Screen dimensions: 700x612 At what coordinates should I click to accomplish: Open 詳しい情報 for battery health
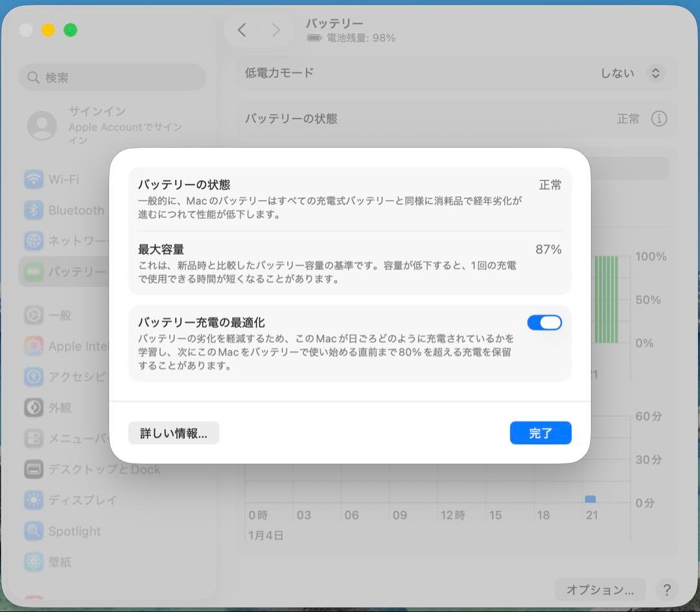pyautogui.click(x=173, y=432)
